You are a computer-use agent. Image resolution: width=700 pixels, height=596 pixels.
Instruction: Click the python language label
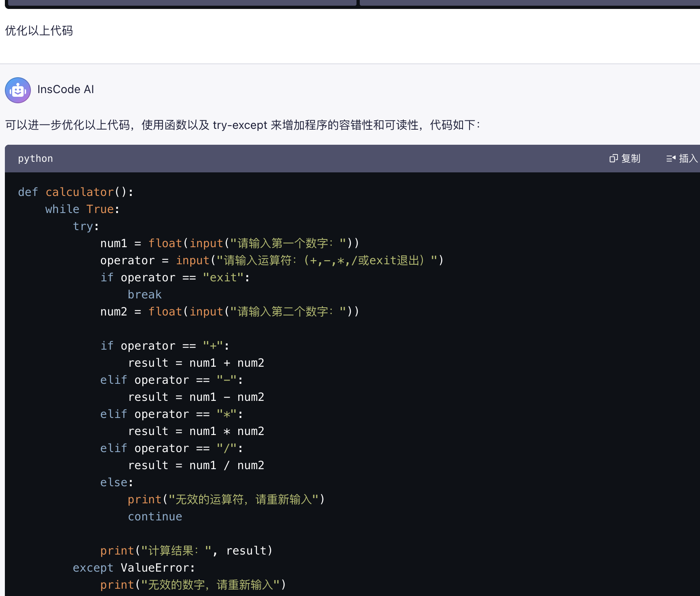(35, 159)
